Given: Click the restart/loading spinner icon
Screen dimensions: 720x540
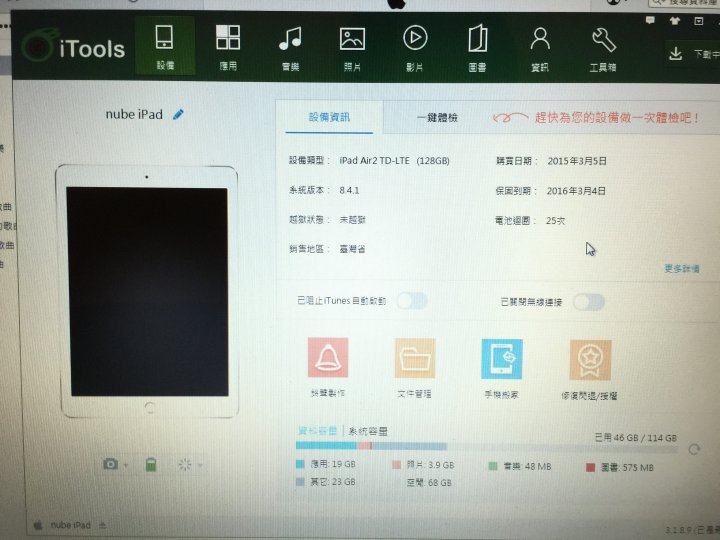Looking at the screenshot, I should [x=185, y=464].
